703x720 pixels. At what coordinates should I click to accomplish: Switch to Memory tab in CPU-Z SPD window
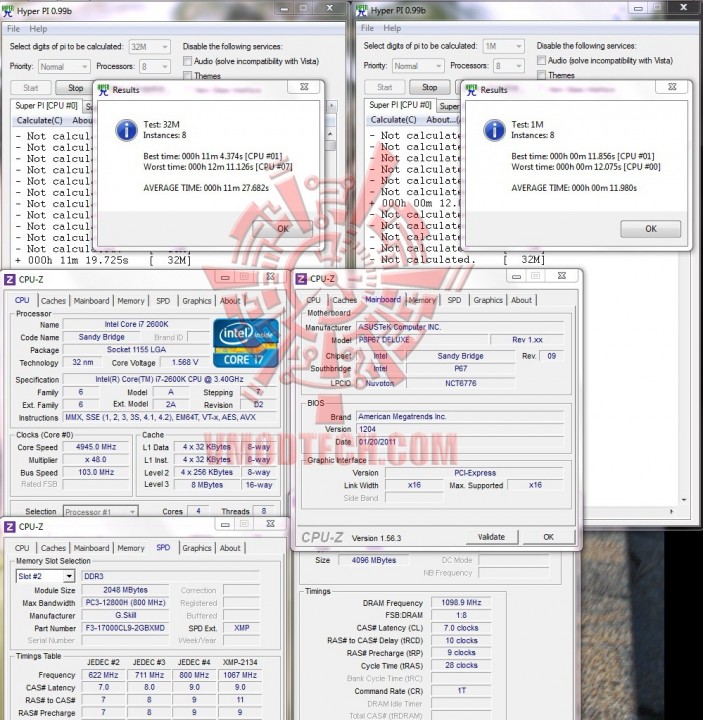point(131,548)
